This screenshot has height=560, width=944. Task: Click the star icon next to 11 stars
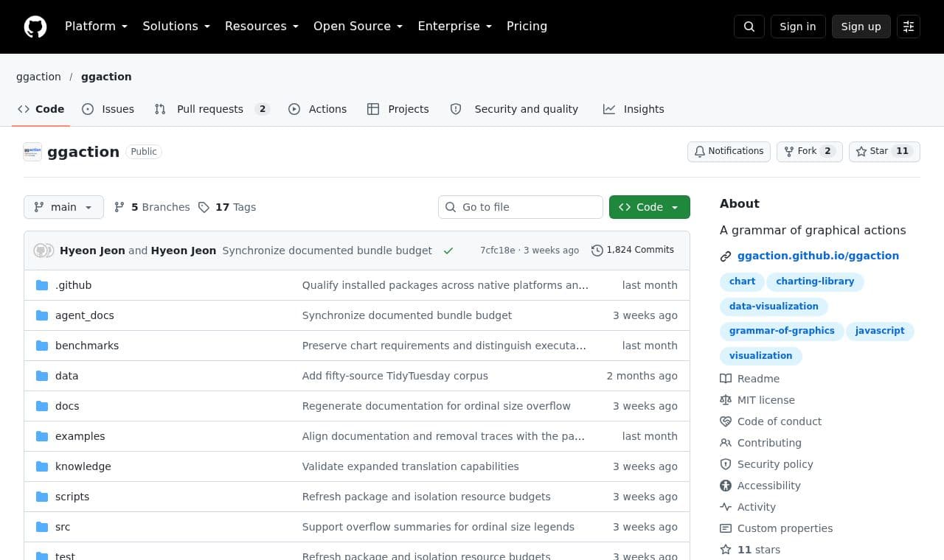click(726, 550)
